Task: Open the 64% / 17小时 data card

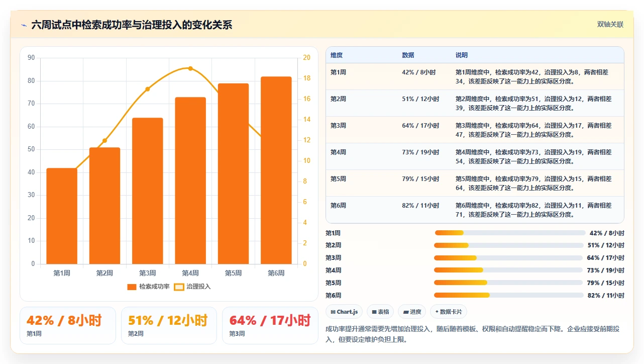Action: point(270,325)
